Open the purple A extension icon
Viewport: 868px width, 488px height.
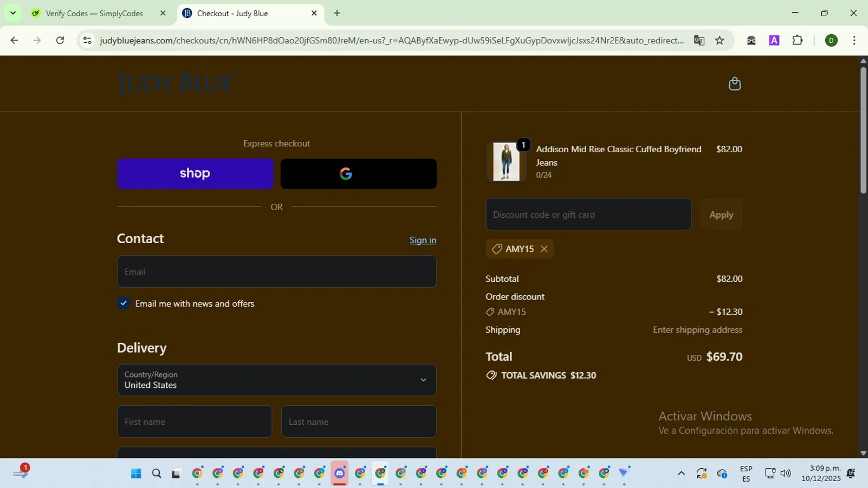(x=774, y=41)
